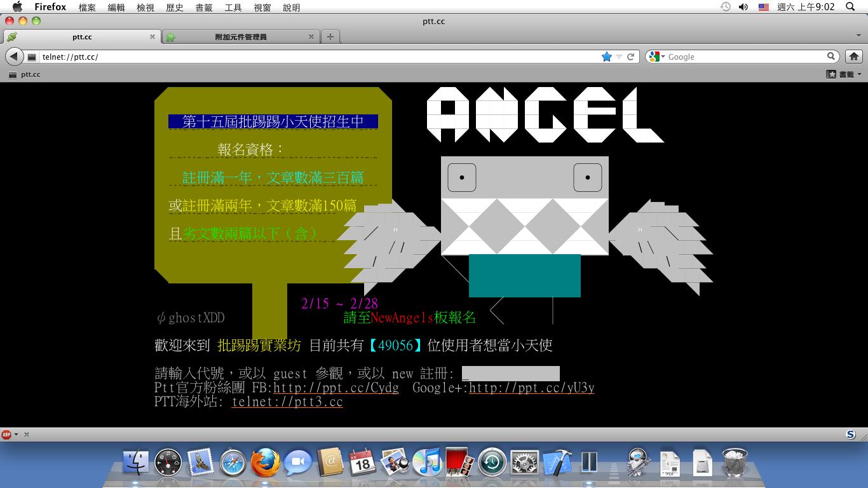Open the URL history dropdown arrow
Viewport: 868px width, 488px height.
[x=619, y=57]
